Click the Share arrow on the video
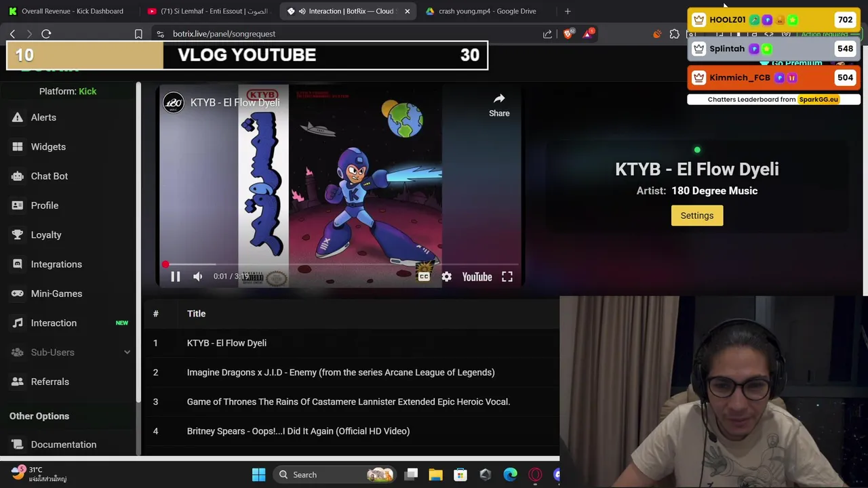 (499, 105)
